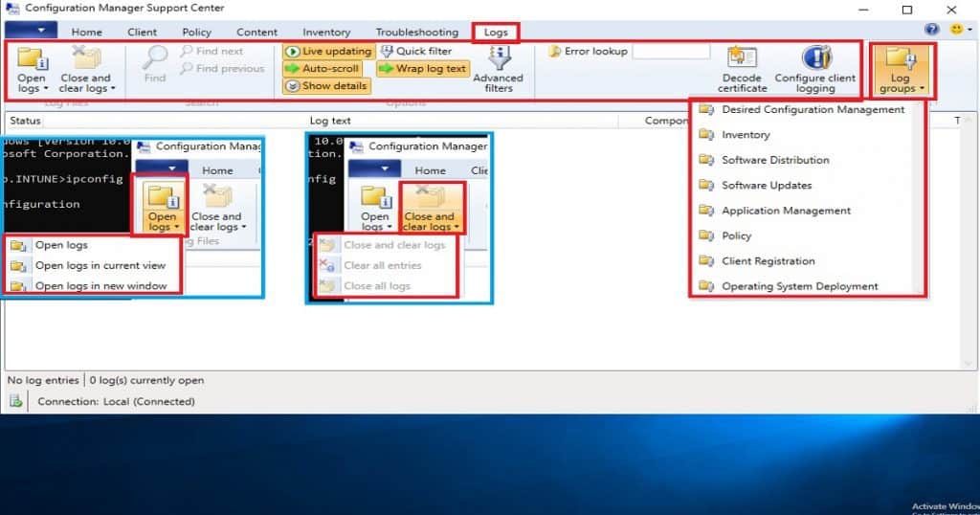The image size is (980, 515).
Task: Toggle Live updating option
Action: coord(329,52)
